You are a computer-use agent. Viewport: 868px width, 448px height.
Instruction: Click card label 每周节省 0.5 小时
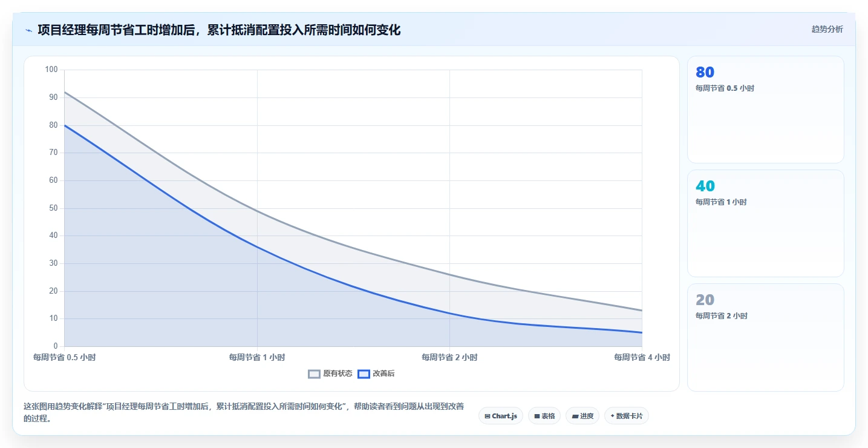click(x=725, y=88)
